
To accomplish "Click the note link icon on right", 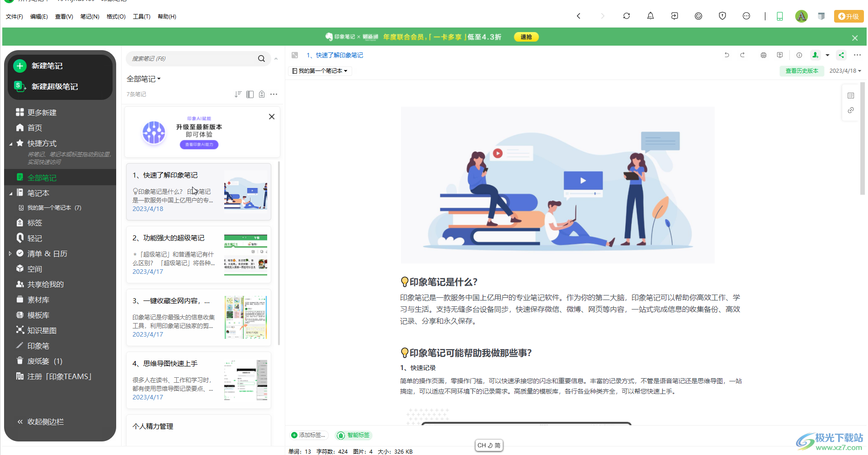I will (851, 110).
